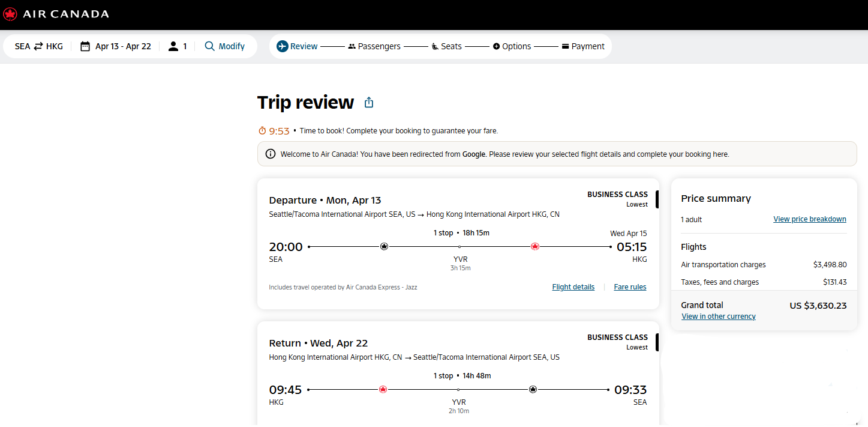Click the Air transportation charges $3,498.80 value
This screenshot has height=427, width=868.
click(x=830, y=265)
